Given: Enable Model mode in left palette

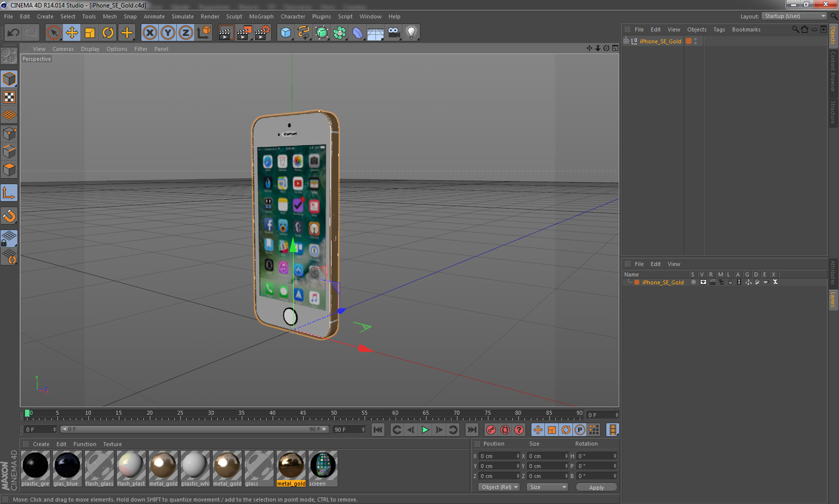Looking at the screenshot, I should click(x=9, y=79).
